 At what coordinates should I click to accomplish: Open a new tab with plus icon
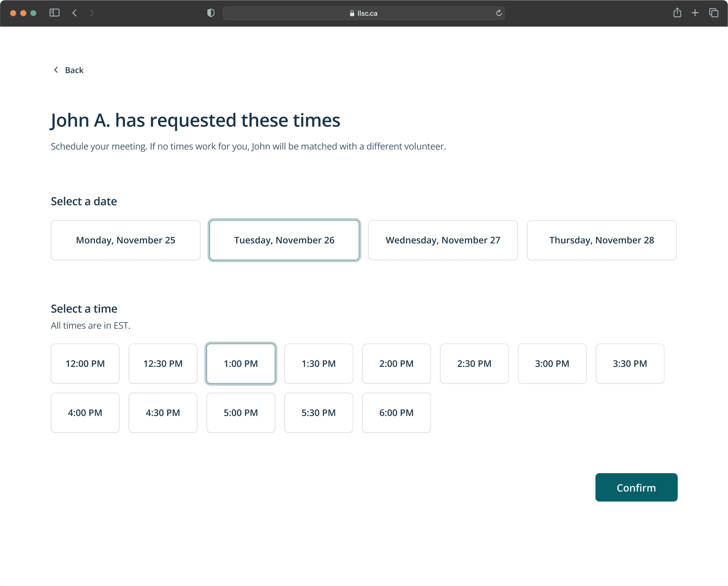[x=695, y=13]
